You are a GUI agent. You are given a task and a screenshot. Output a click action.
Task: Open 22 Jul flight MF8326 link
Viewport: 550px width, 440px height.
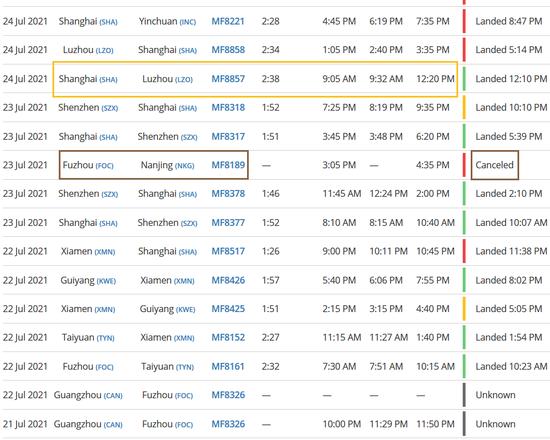tap(228, 395)
